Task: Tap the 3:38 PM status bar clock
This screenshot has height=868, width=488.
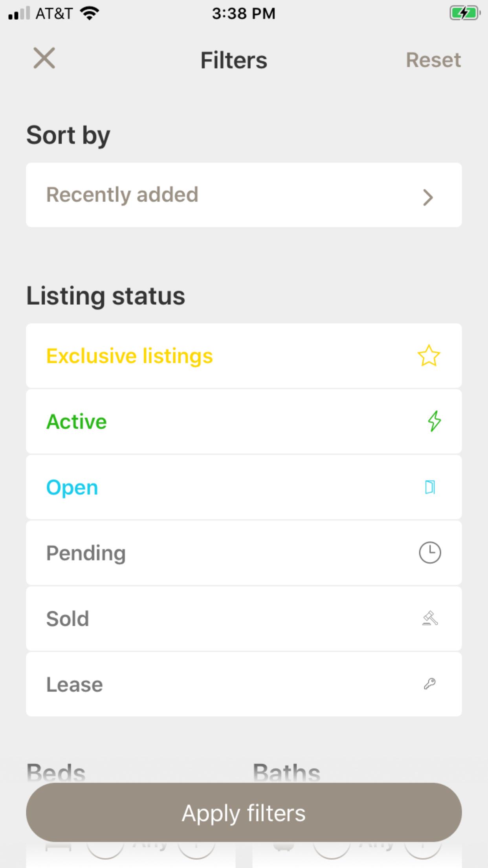Action: [x=244, y=13]
